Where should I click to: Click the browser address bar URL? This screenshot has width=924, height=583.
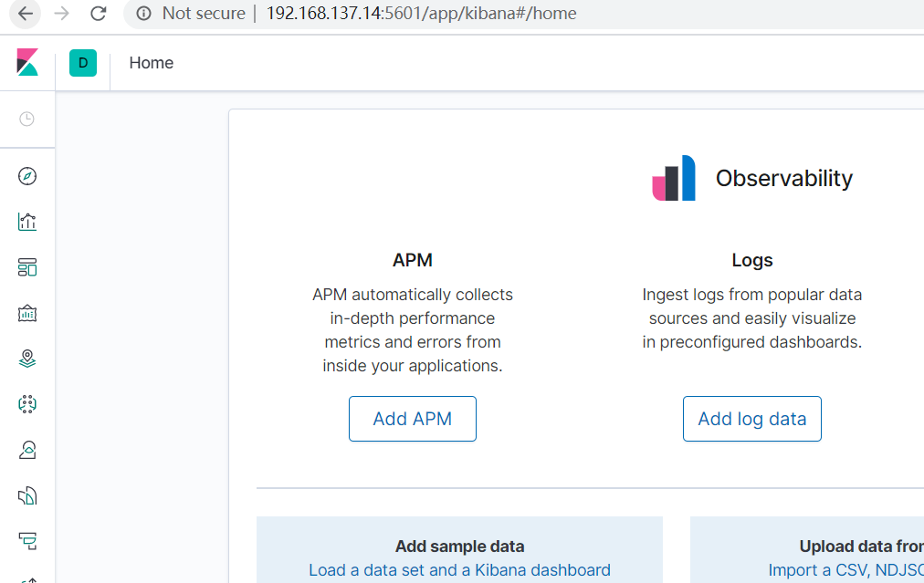coord(421,14)
